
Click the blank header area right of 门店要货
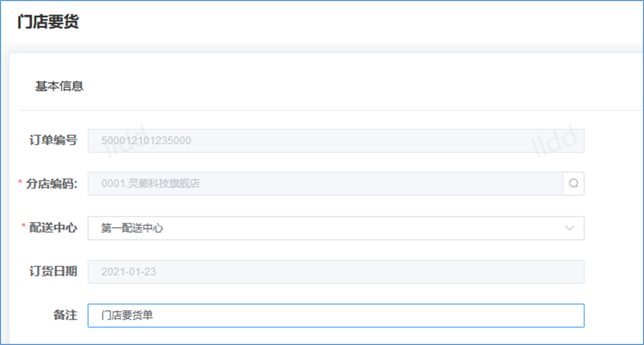[x=357, y=22]
